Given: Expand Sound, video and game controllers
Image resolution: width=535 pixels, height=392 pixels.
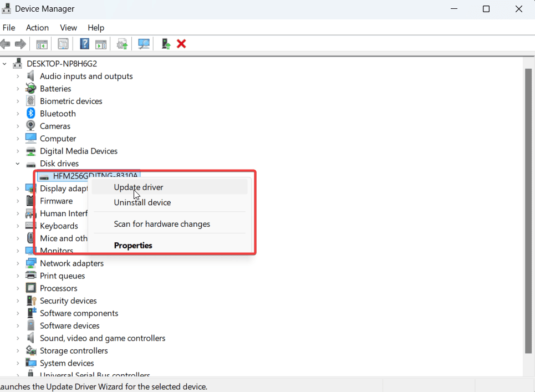Looking at the screenshot, I should click(x=18, y=338).
